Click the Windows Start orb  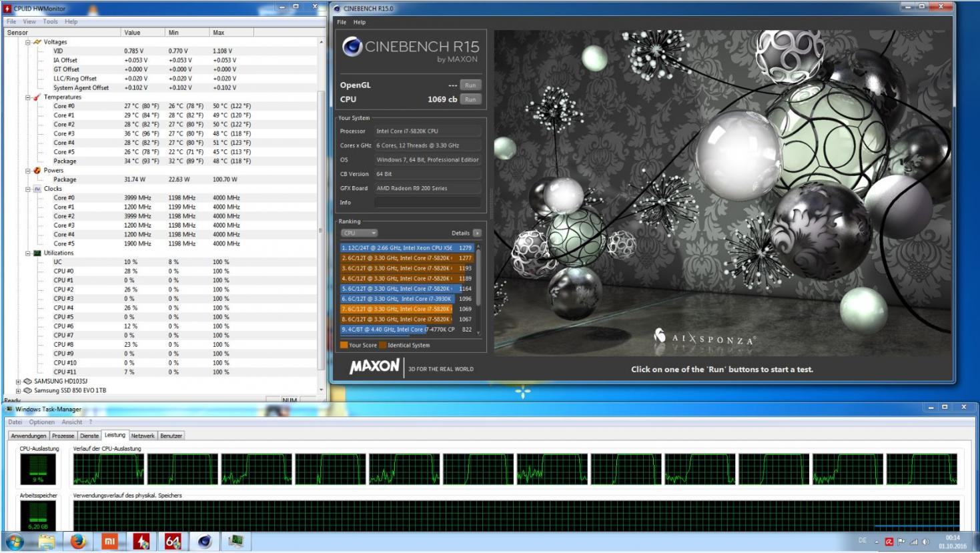click(x=15, y=541)
